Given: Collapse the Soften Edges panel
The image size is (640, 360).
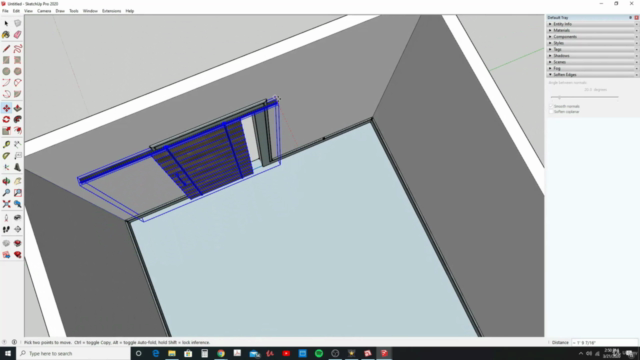Looking at the screenshot, I should 593,75.
